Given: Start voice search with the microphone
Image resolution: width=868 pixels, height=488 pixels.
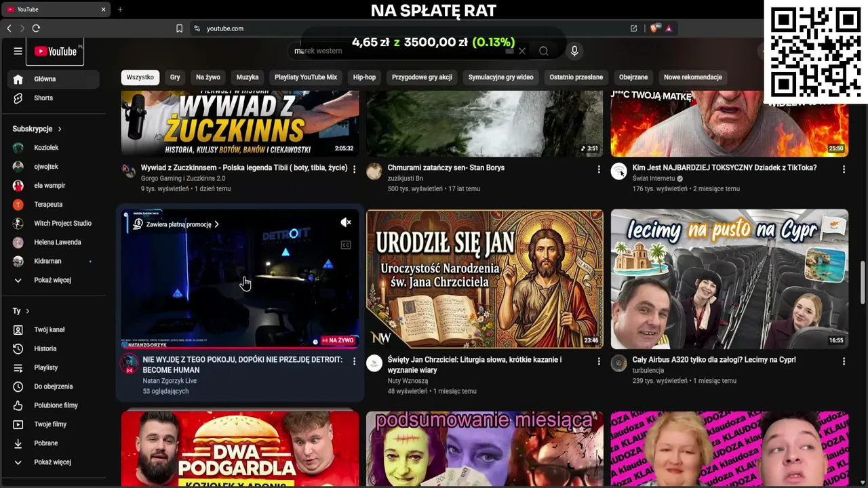Looking at the screenshot, I should [574, 51].
